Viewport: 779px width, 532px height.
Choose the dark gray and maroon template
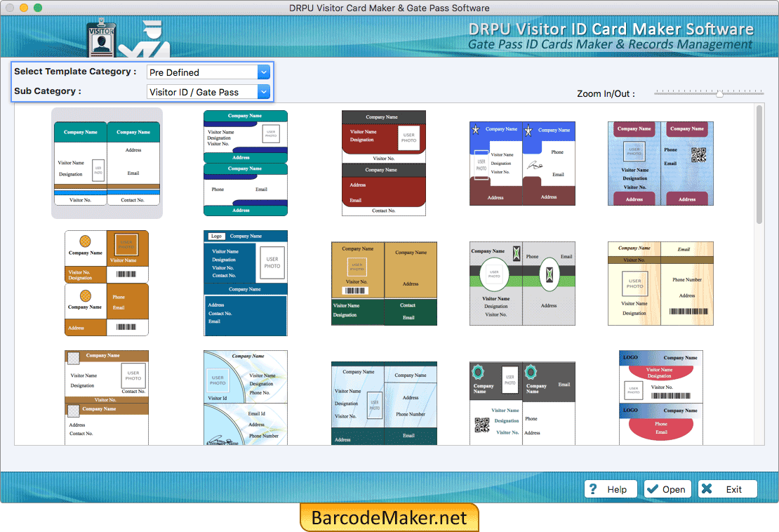point(384,164)
